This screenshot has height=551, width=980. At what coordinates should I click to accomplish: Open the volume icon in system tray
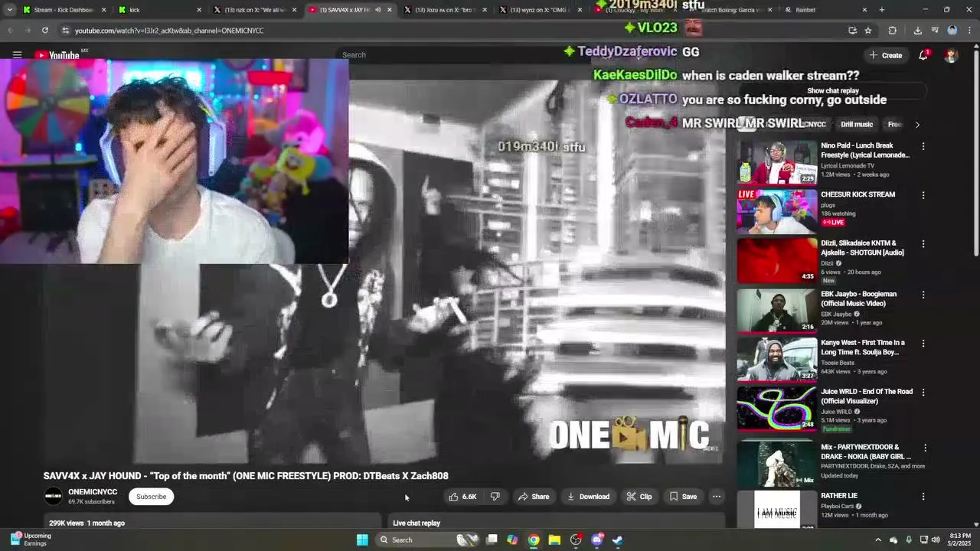[x=936, y=540]
